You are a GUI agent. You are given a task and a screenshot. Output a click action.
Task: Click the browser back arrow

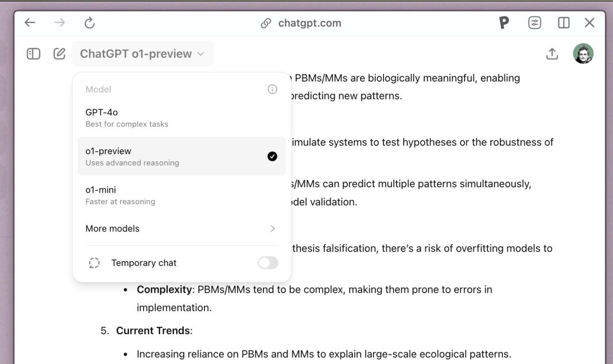30,23
